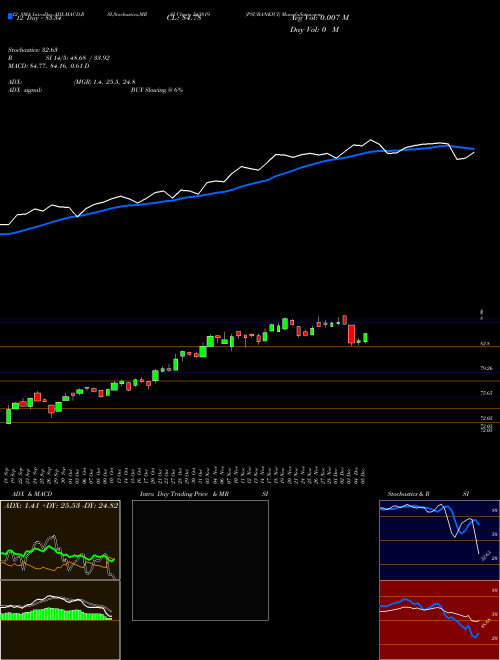Click the '(MGR) 1.4, 25.5, 24.8' ADX values
The width and height of the screenshot is (500, 660).
[x=104, y=82]
